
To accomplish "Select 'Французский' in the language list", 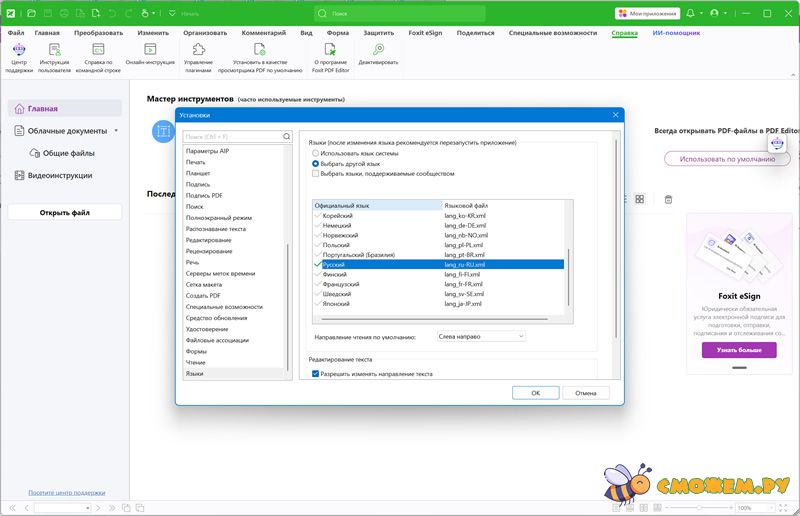I will point(342,284).
